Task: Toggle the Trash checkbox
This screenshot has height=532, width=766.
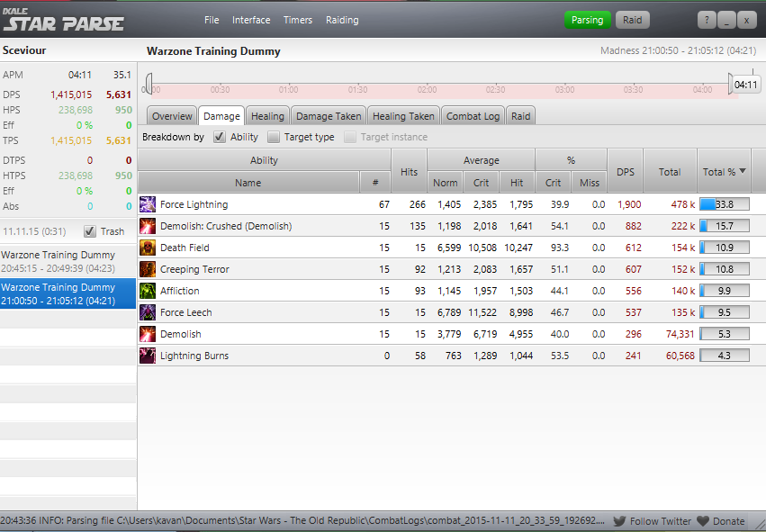Action: coord(90,231)
